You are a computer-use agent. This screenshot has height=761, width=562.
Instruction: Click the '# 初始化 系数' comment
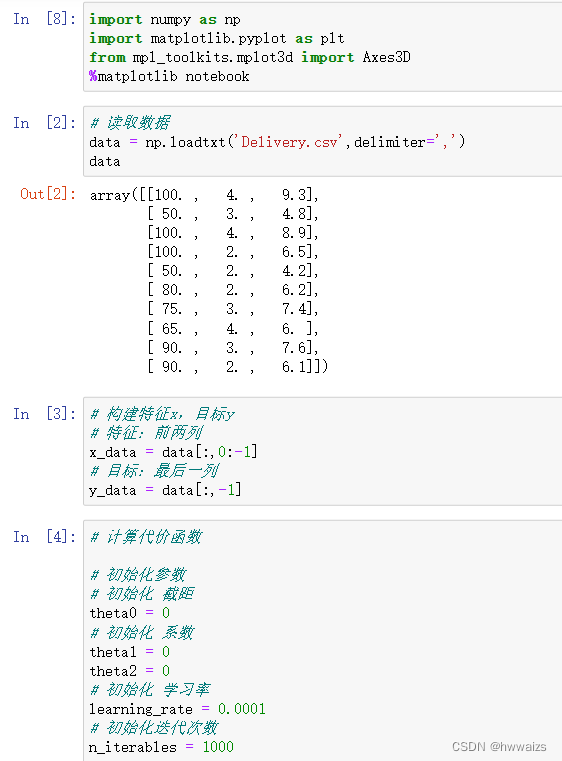142,632
